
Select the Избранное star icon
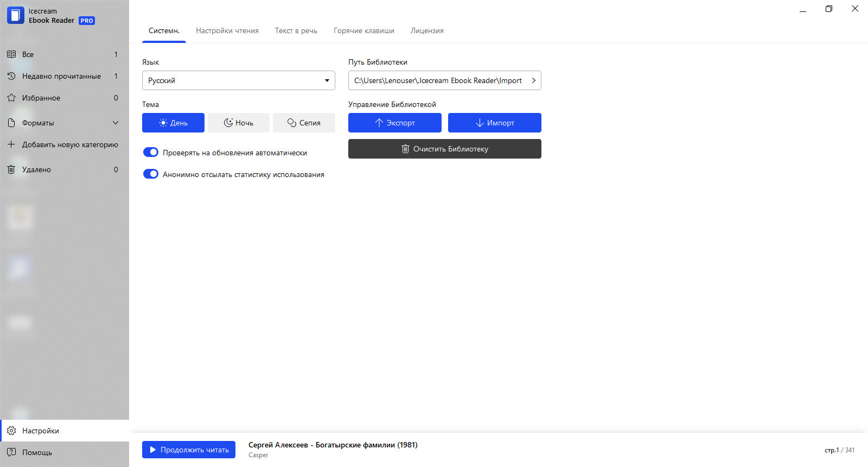pyautogui.click(x=11, y=98)
